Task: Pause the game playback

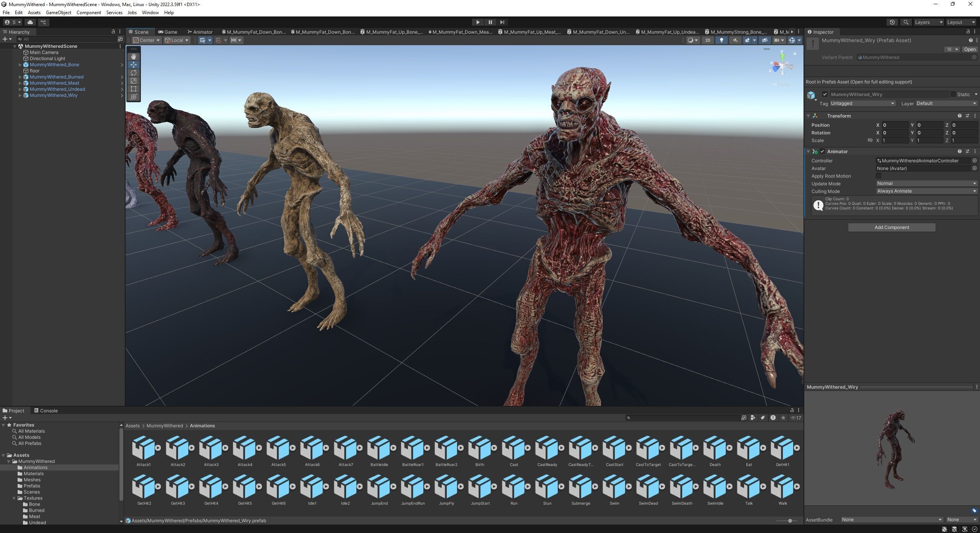Action: click(x=490, y=22)
